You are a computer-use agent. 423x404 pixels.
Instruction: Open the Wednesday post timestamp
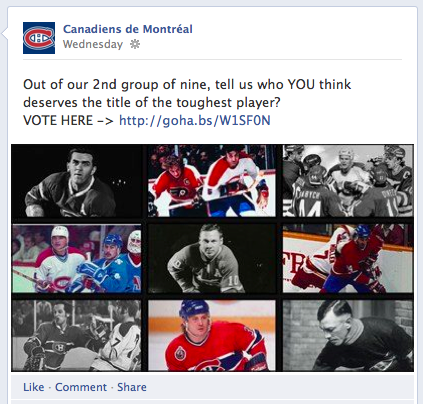coord(93,44)
